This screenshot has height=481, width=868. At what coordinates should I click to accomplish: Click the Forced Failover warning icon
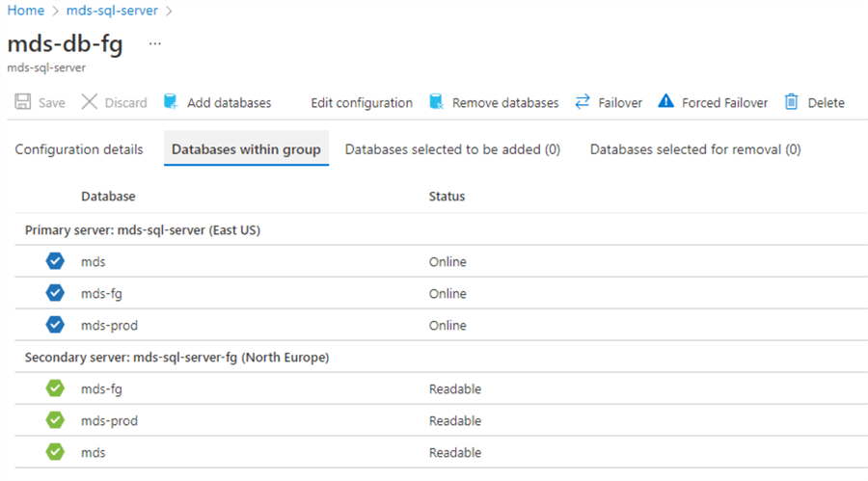pos(665,102)
